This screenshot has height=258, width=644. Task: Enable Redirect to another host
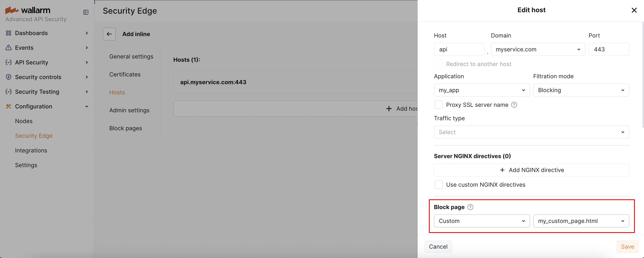[439, 64]
